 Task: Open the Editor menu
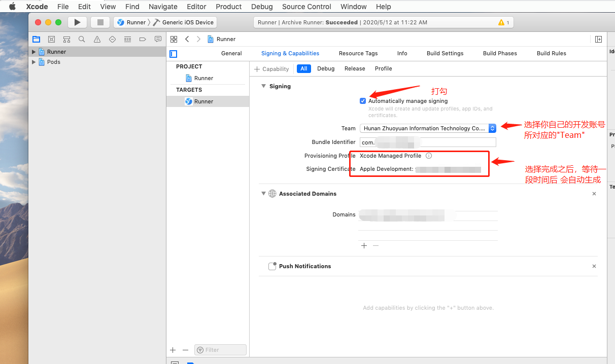click(196, 7)
